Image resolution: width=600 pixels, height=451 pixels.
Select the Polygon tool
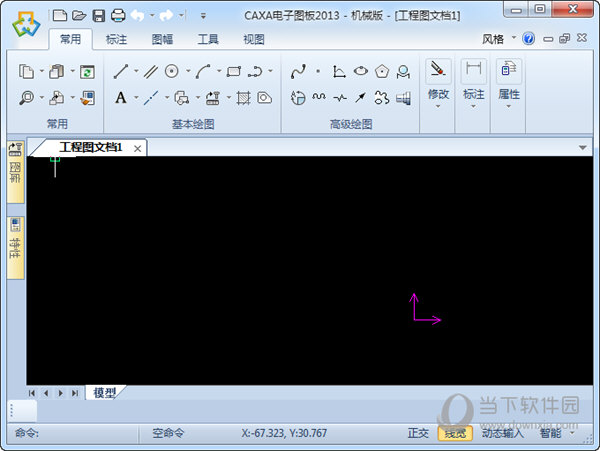(x=382, y=71)
